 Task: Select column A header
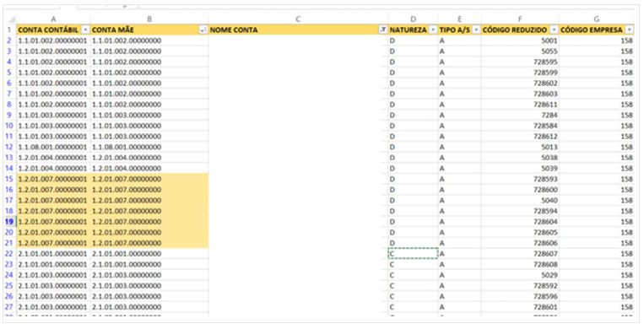point(53,19)
